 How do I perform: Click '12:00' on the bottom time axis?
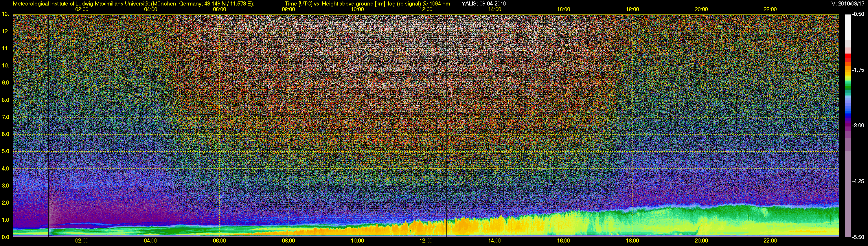click(426, 241)
